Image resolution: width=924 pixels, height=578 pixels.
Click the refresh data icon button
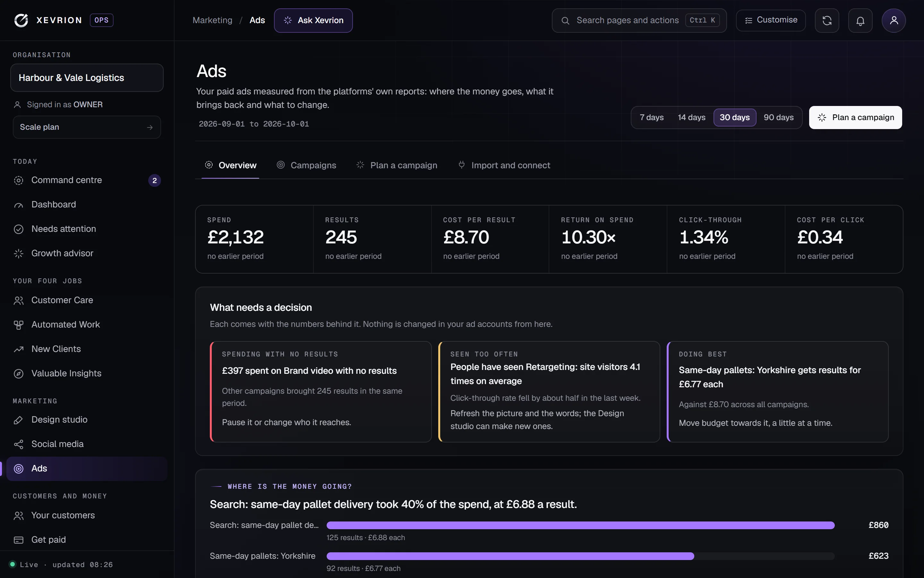coord(827,21)
